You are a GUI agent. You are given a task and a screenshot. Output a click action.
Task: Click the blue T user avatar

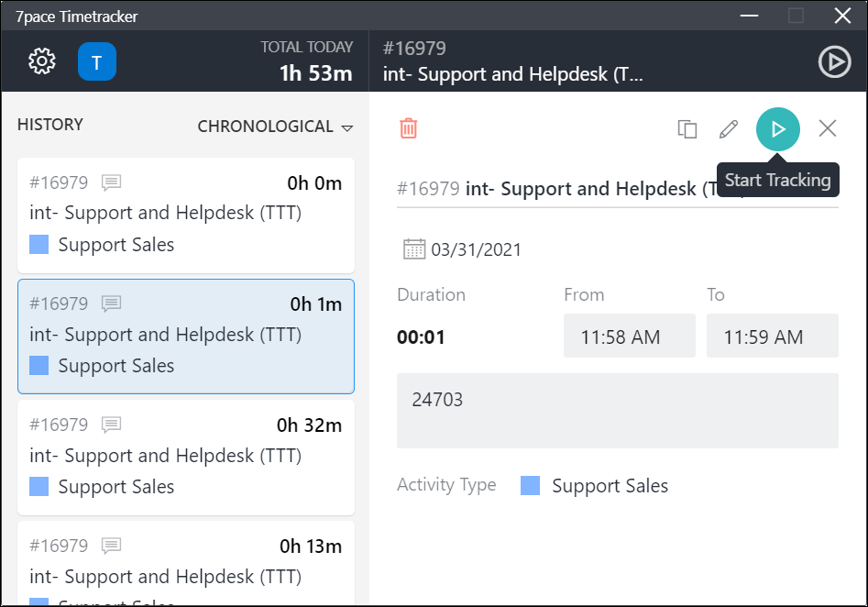tap(97, 61)
